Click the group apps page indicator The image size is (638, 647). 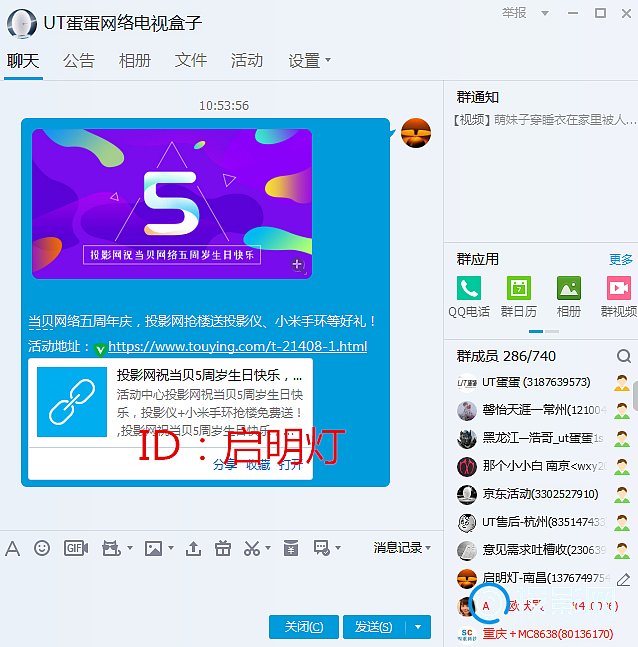pyautogui.click(x=543, y=331)
